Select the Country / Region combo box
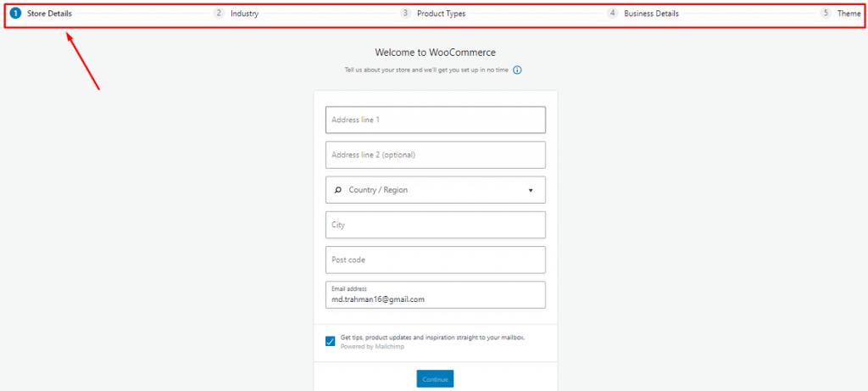The width and height of the screenshot is (868, 391). [436, 190]
